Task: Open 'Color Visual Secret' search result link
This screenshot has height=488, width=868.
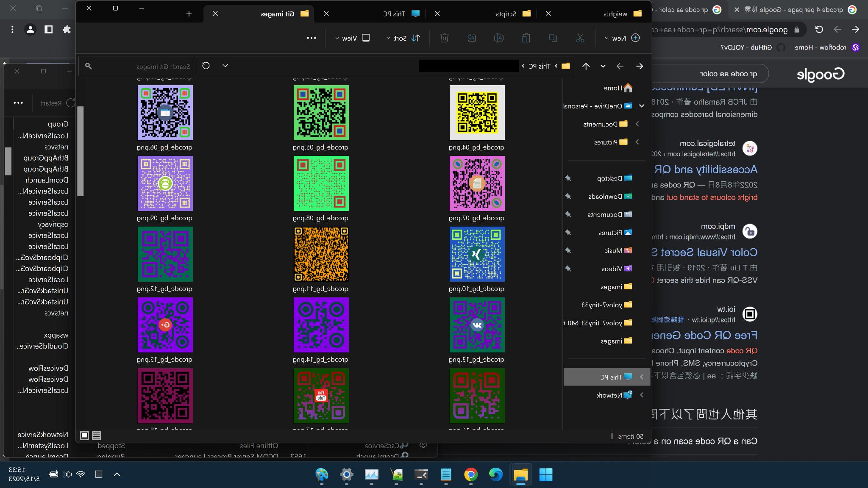Action: pos(704,252)
